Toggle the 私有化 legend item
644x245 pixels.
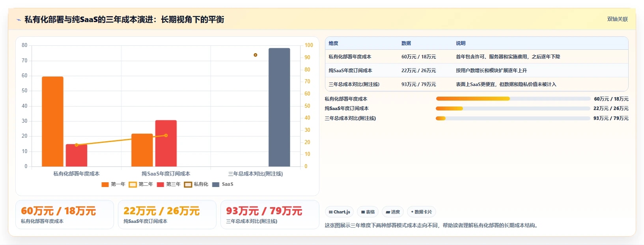pos(196,184)
